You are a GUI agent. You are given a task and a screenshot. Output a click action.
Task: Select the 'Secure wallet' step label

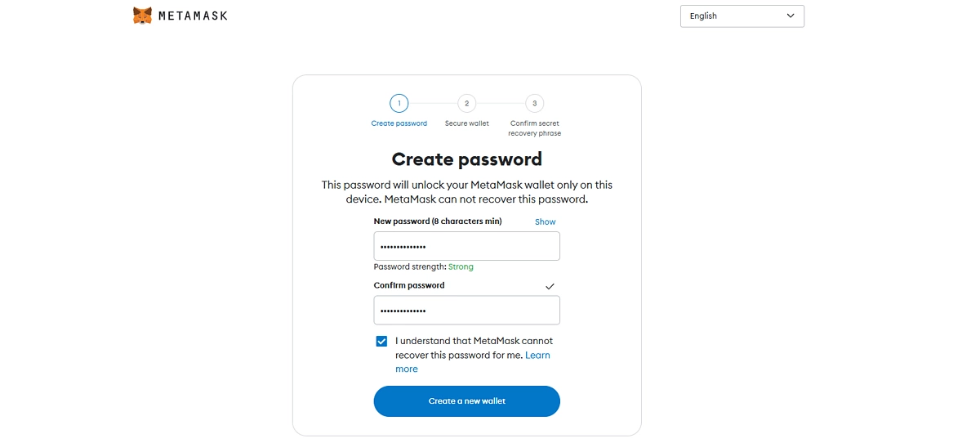[466, 123]
